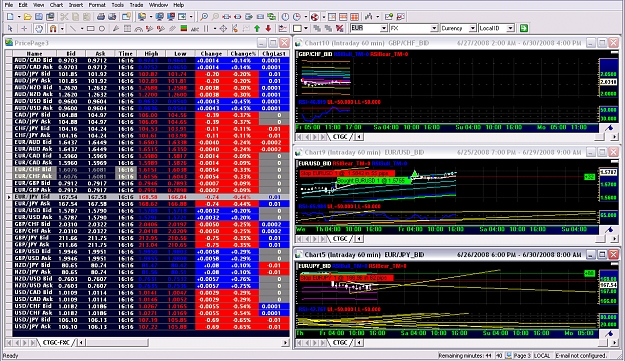Viewport: 625px width, 361px height.
Task: Click the green and red color bars icon
Action: [x=184, y=28]
